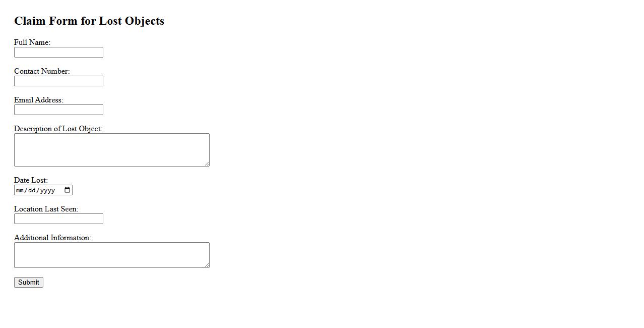
Task: Select the day segment of Date Lost
Action: (31, 190)
